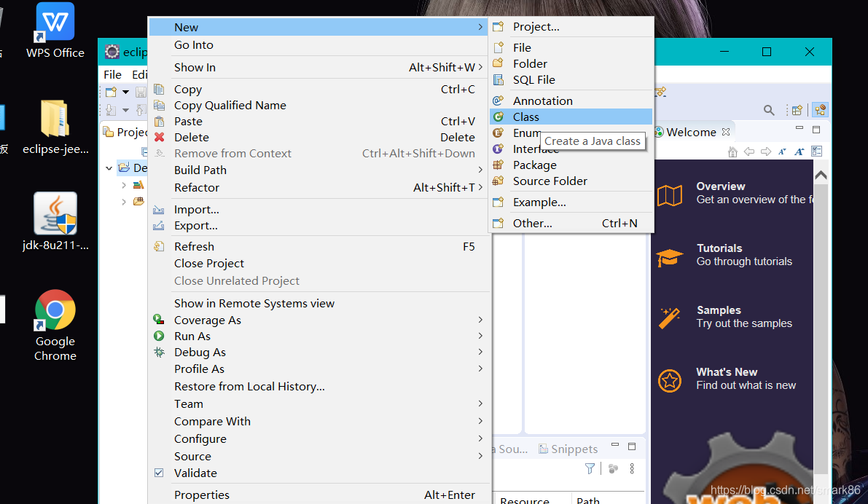Click Enlarge font size icon in Welcome

(799, 151)
